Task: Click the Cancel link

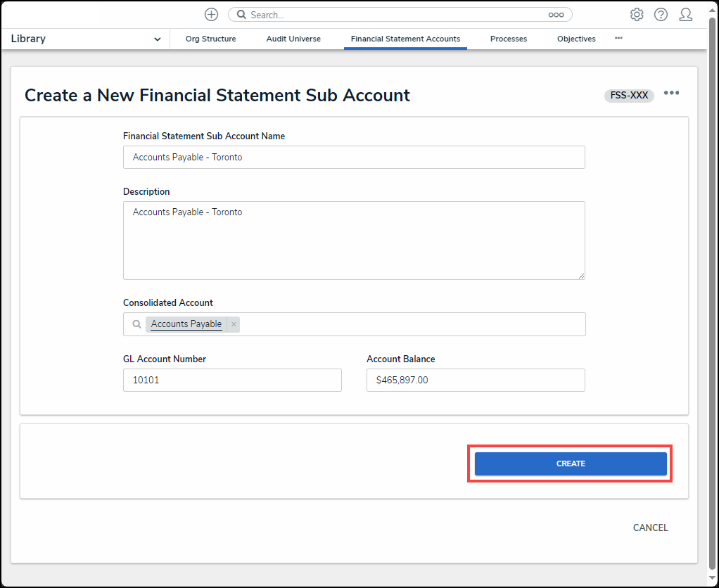Action: pyautogui.click(x=650, y=528)
